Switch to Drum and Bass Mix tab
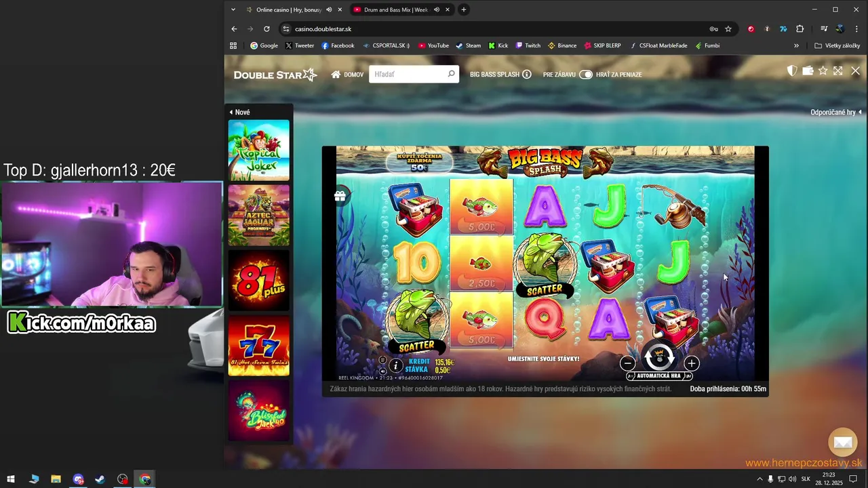 [x=395, y=9]
